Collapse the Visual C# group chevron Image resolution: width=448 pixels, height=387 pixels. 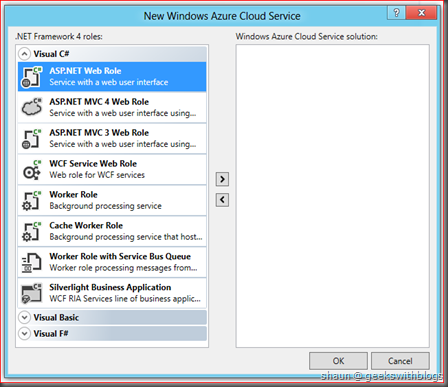(24, 54)
